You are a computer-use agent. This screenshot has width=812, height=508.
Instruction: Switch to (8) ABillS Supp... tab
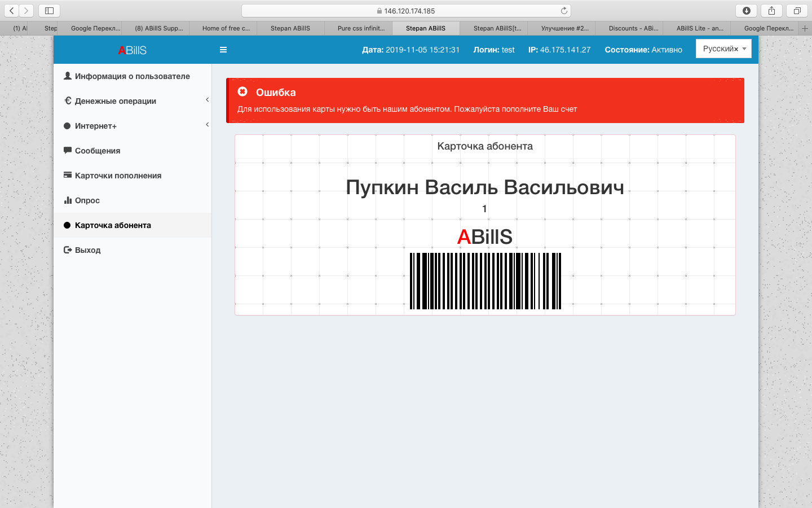coord(155,28)
